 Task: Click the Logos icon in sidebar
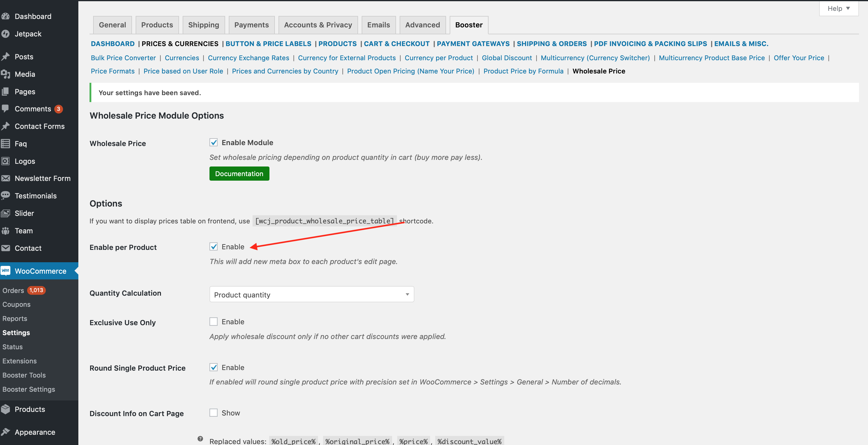click(5, 161)
